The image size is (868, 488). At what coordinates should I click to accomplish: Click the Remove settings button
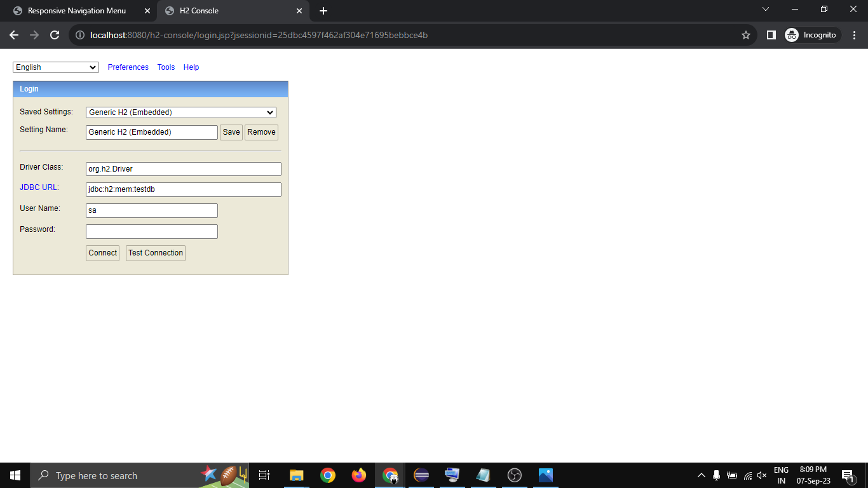pos(261,132)
